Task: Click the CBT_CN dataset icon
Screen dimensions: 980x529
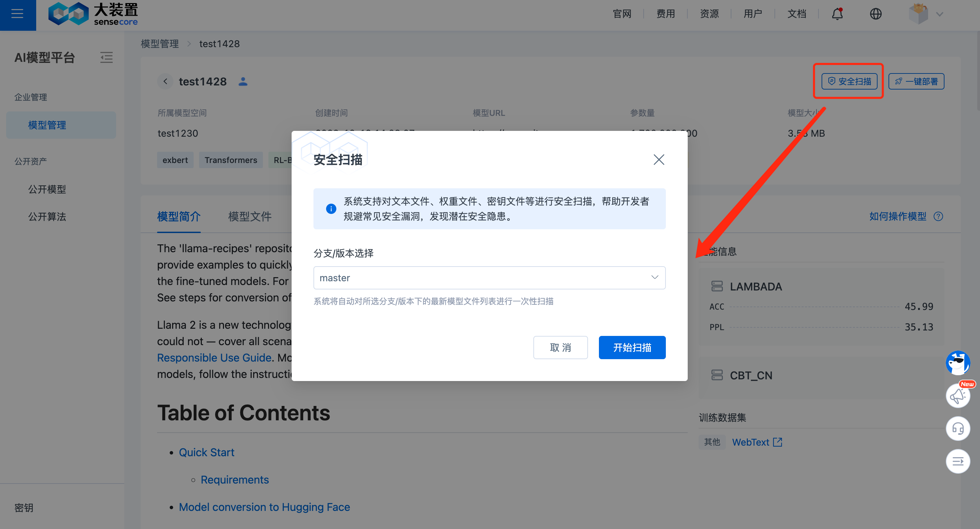Action: point(717,375)
